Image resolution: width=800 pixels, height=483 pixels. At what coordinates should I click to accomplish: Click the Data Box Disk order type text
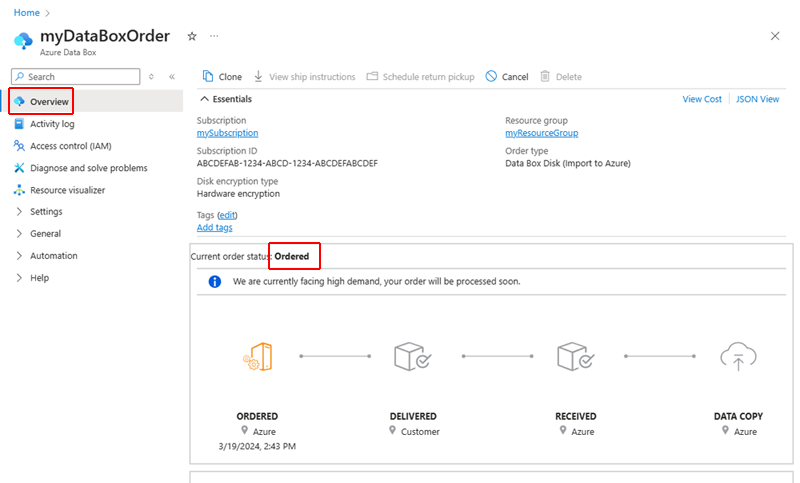click(x=568, y=163)
